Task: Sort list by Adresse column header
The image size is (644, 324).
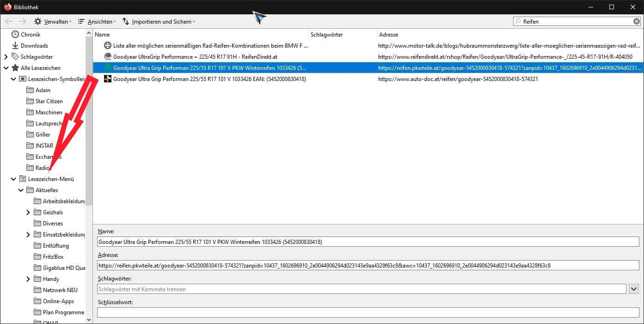Action: [x=388, y=35]
